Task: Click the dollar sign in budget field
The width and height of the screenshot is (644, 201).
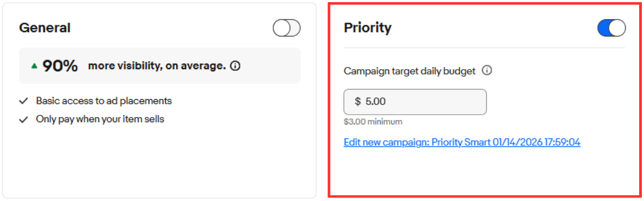Action: coord(357,101)
